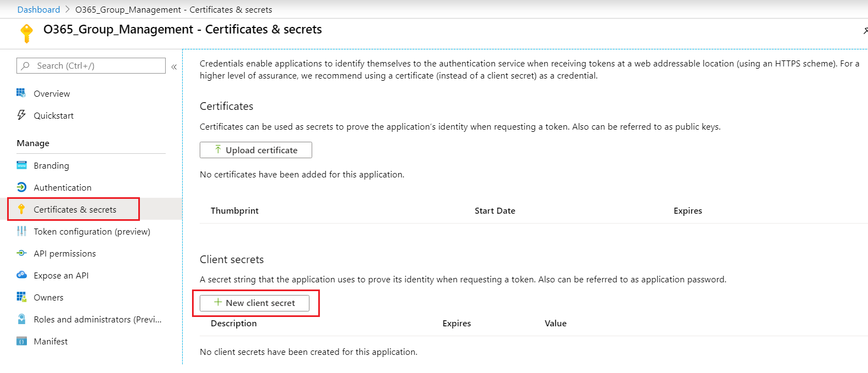Click the Upload certificate button
This screenshot has width=868, height=373.
tap(256, 150)
